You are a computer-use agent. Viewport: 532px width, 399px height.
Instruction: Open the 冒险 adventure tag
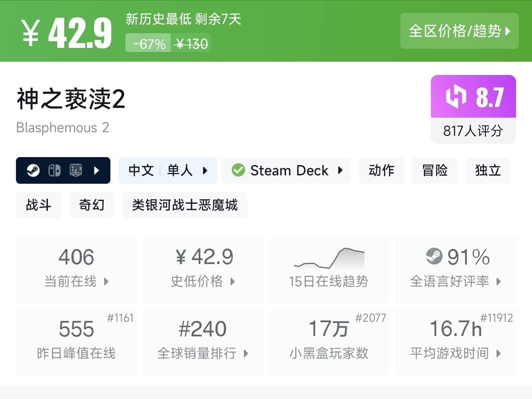click(x=434, y=170)
